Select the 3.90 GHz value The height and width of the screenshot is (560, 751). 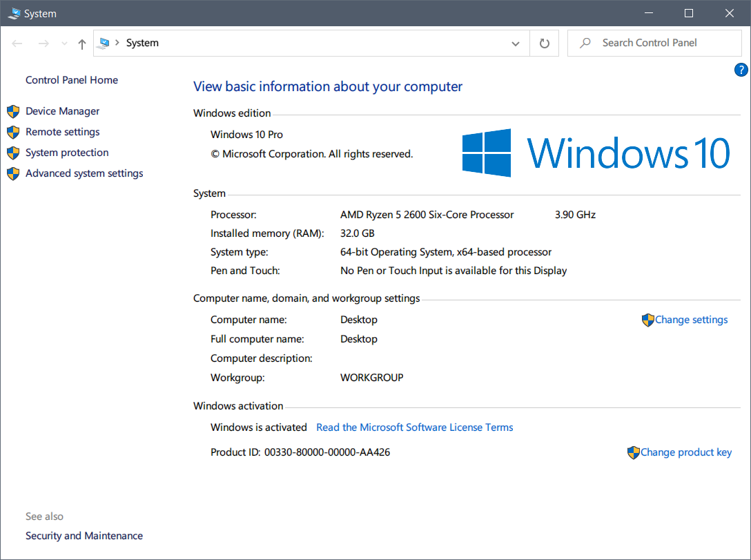tap(575, 215)
